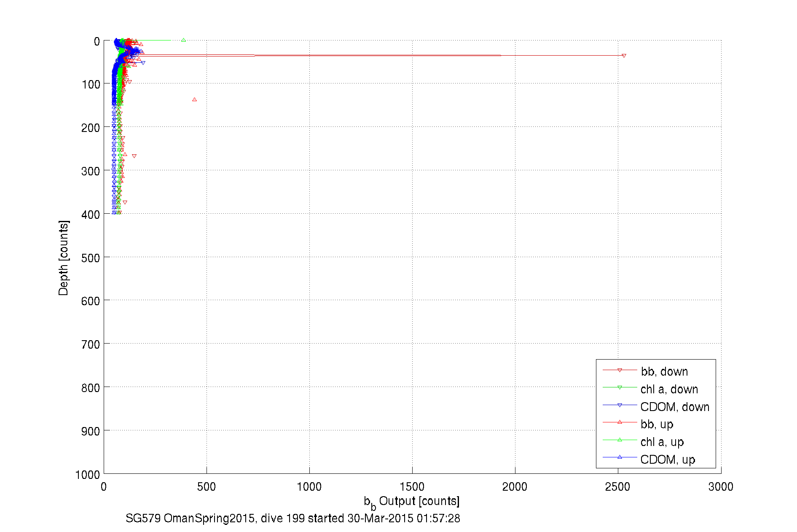
Task: Click y-axis tick label 900
Action: [x=91, y=431]
